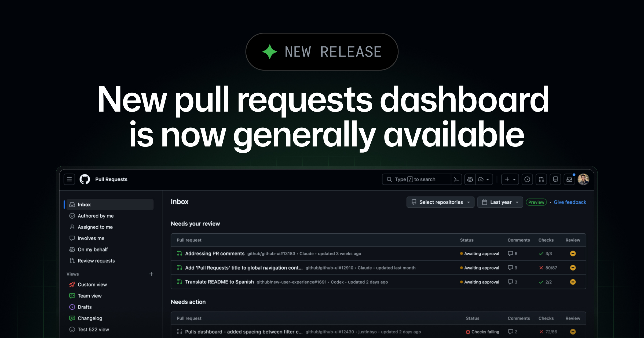Open 'Translate README to Spanish' pull request
This screenshot has width=644, height=338.
tap(219, 282)
